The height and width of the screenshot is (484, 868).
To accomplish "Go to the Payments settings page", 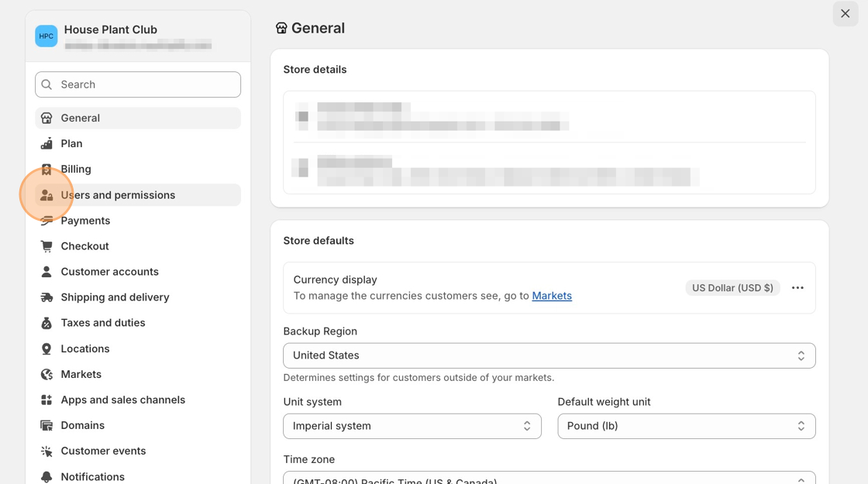I will coord(85,221).
